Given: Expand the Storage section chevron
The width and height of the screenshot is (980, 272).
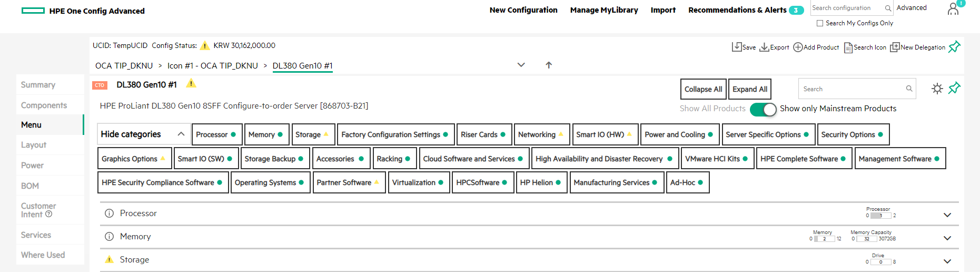Looking at the screenshot, I should pyautogui.click(x=947, y=261).
